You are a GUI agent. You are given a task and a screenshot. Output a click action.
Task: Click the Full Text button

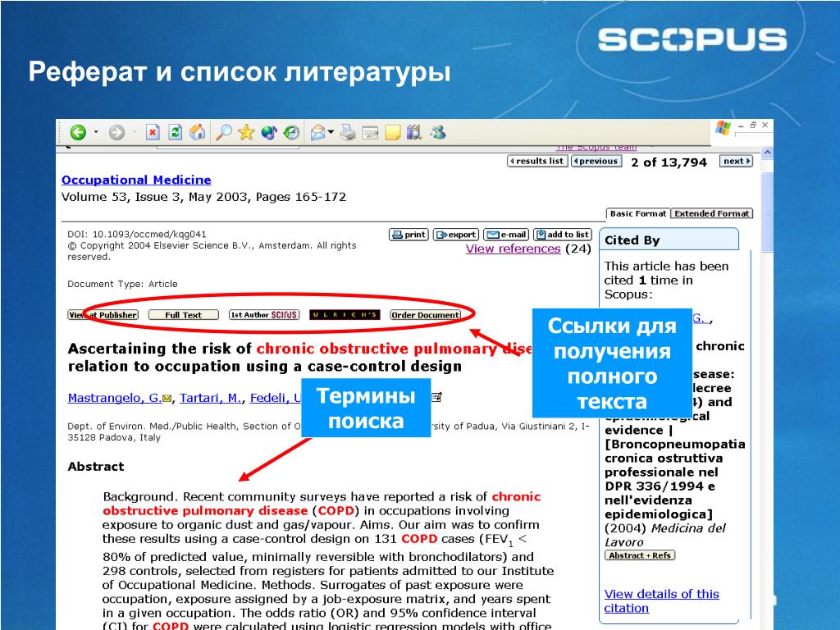pyautogui.click(x=184, y=315)
